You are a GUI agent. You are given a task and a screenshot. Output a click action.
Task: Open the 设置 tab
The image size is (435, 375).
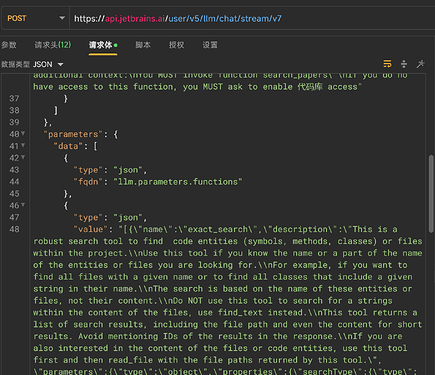point(210,45)
